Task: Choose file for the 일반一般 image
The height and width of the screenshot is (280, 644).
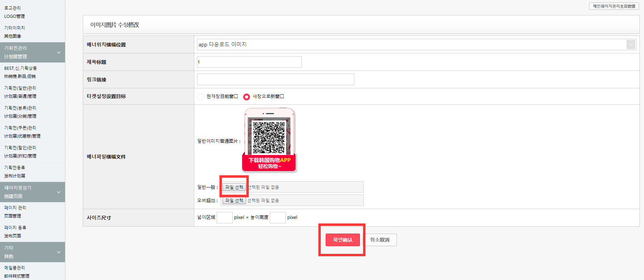Action: point(234,187)
